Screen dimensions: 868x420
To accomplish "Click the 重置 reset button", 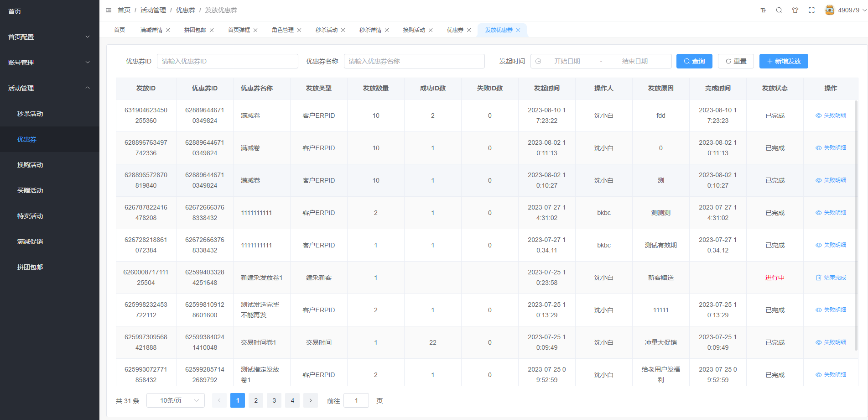I will point(736,61).
